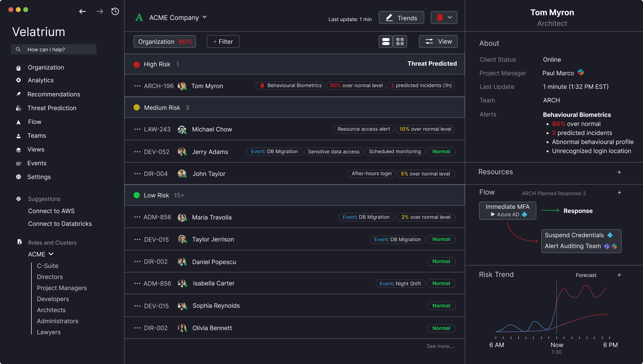Open the three-dot menu for LAW-243
643x364 pixels.
pos(137,129)
